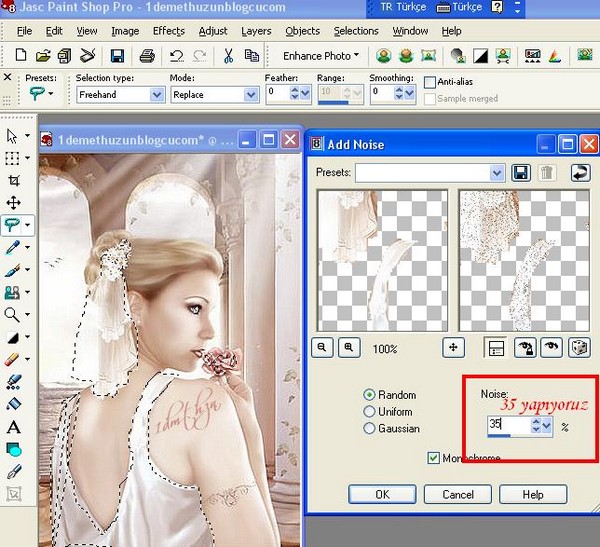Open the Effects menu
600x547 pixels.
coord(168,31)
